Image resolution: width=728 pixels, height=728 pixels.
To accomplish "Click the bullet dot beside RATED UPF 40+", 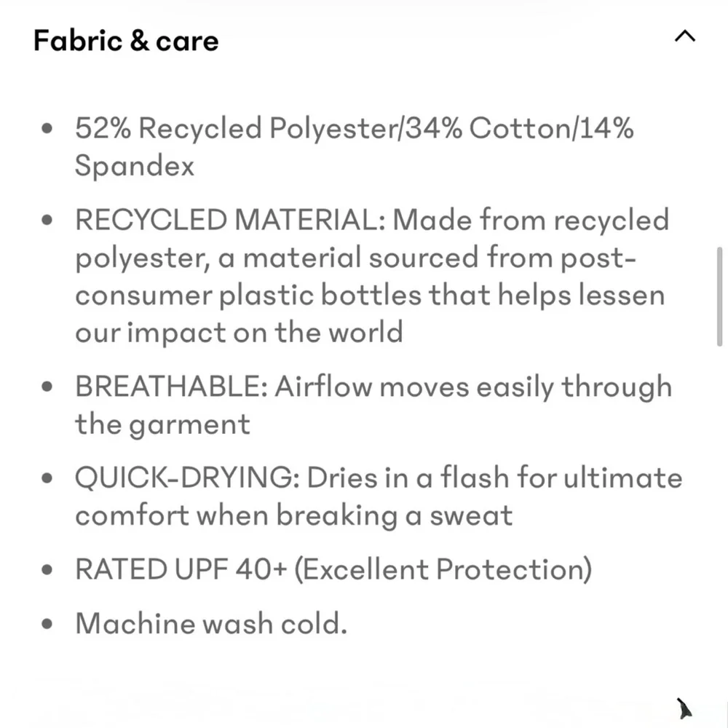I will pyautogui.click(x=48, y=570).
